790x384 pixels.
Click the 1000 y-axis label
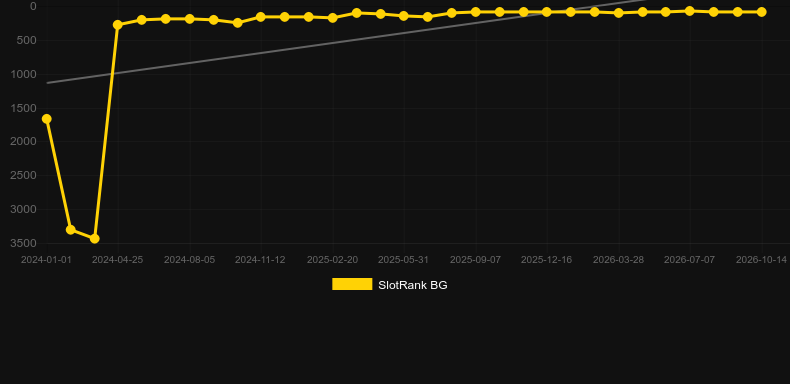click(24, 74)
